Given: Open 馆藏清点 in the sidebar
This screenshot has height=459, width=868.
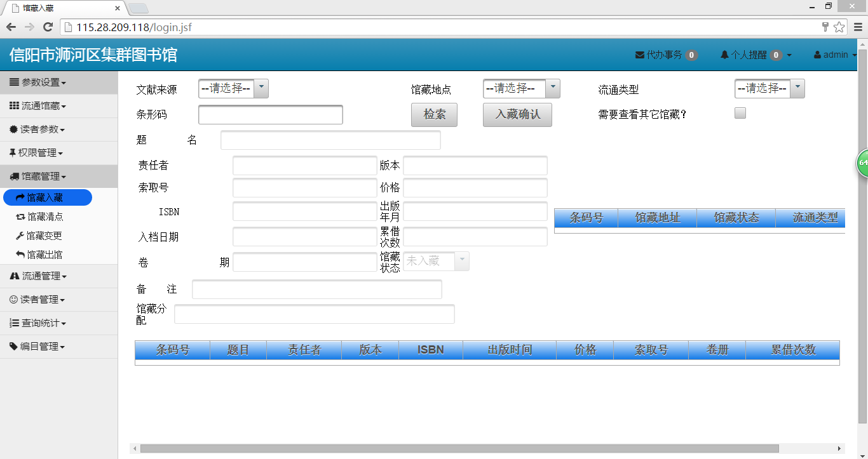Looking at the screenshot, I should (44, 216).
